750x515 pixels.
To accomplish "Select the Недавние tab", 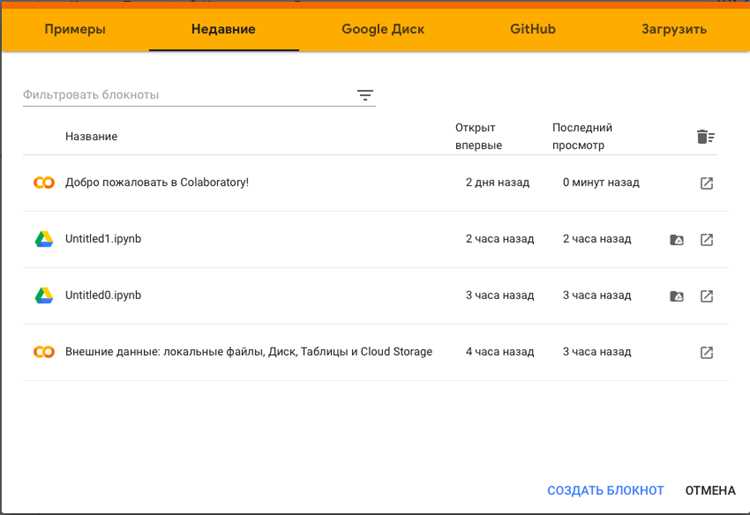I will click(223, 29).
